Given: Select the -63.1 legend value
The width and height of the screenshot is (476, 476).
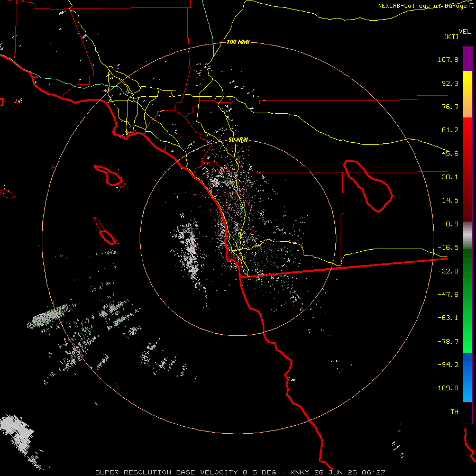Looking at the screenshot, I should 448,318.
